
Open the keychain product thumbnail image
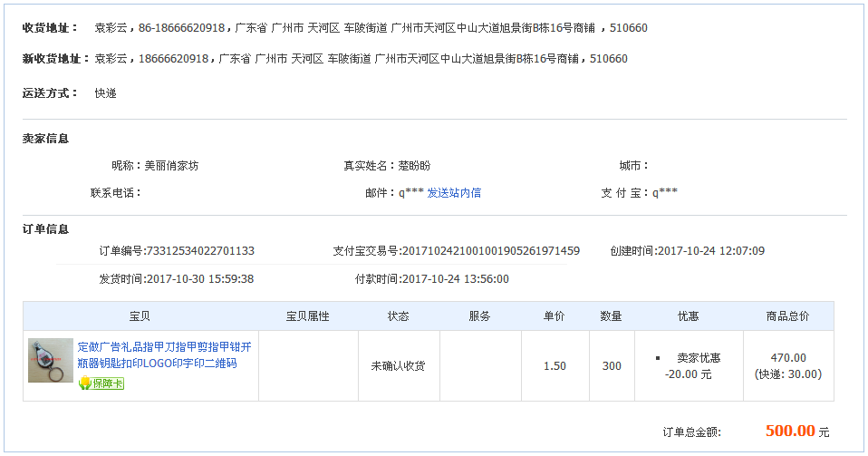pos(51,361)
